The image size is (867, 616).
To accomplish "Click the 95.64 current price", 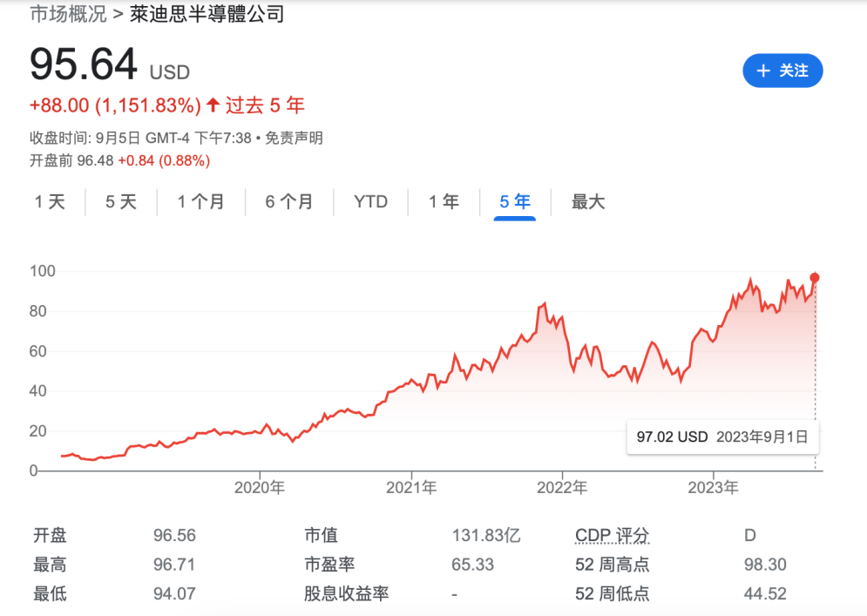I will pyautogui.click(x=83, y=64).
